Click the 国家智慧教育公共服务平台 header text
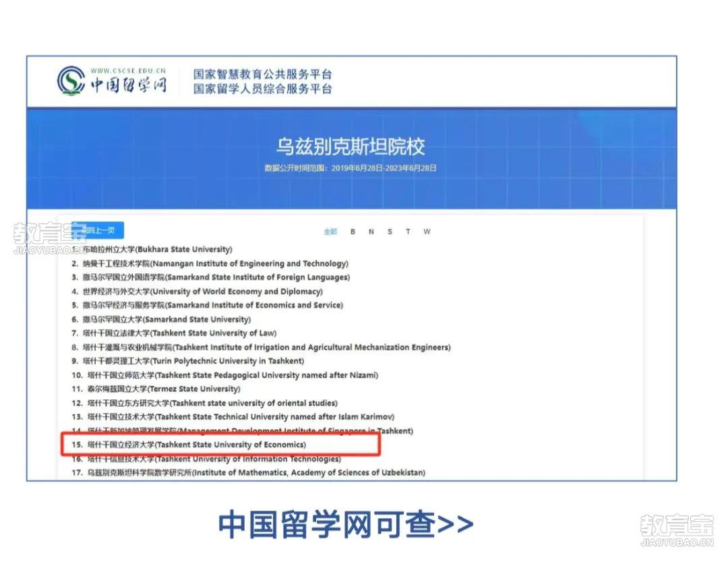 coord(263,74)
